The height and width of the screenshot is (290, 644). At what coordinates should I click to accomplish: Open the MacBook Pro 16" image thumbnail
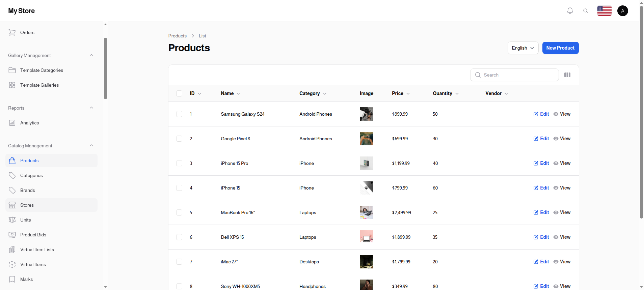367,212
